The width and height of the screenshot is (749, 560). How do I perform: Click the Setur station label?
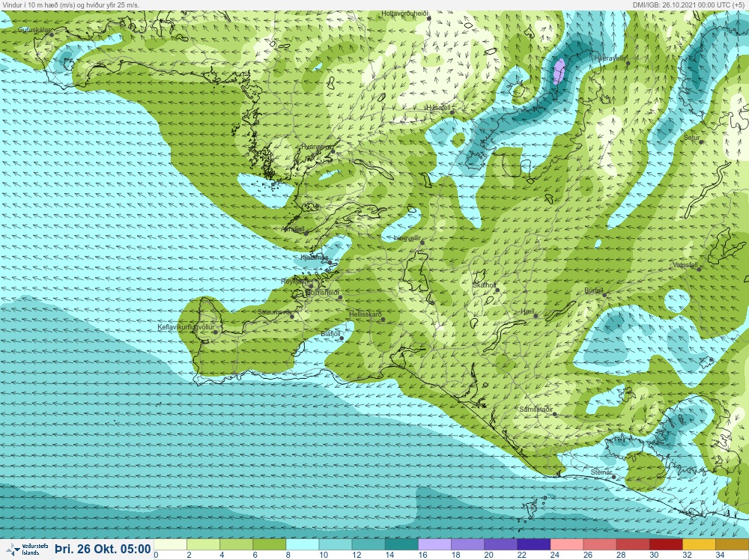(691, 138)
